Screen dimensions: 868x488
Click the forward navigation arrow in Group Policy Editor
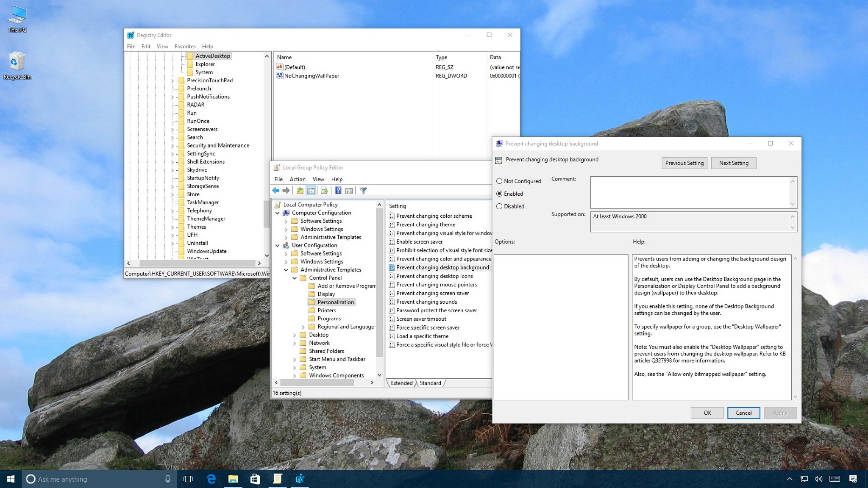point(287,190)
